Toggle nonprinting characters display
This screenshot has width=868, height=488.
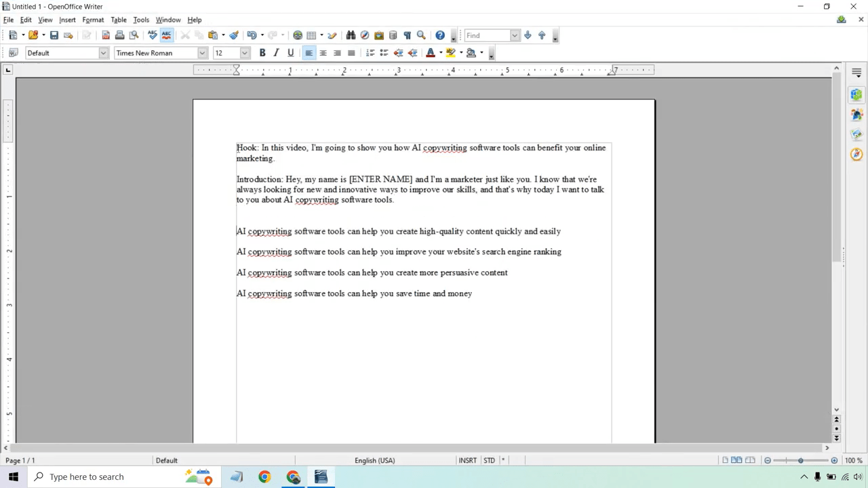pyautogui.click(x=407, y=35)
